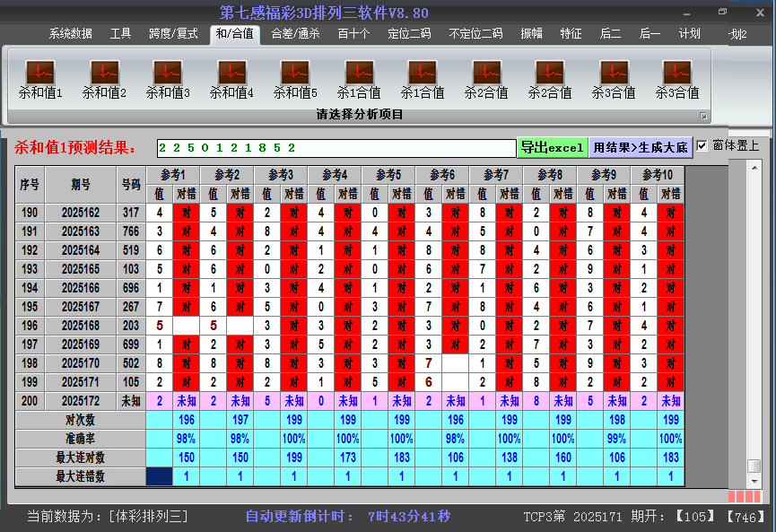Open the 杀和值1 analysis icon

(x=40, y=79)
